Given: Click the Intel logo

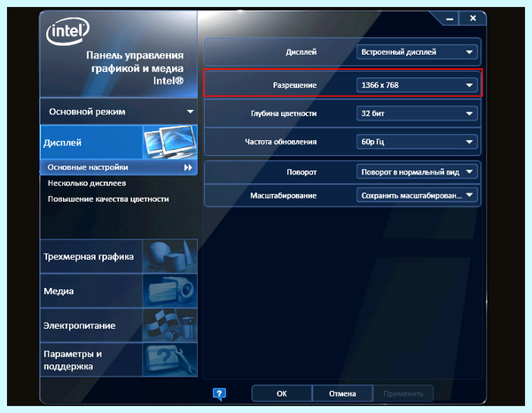Looking at the screenshot, I should (x=67, y=31).
